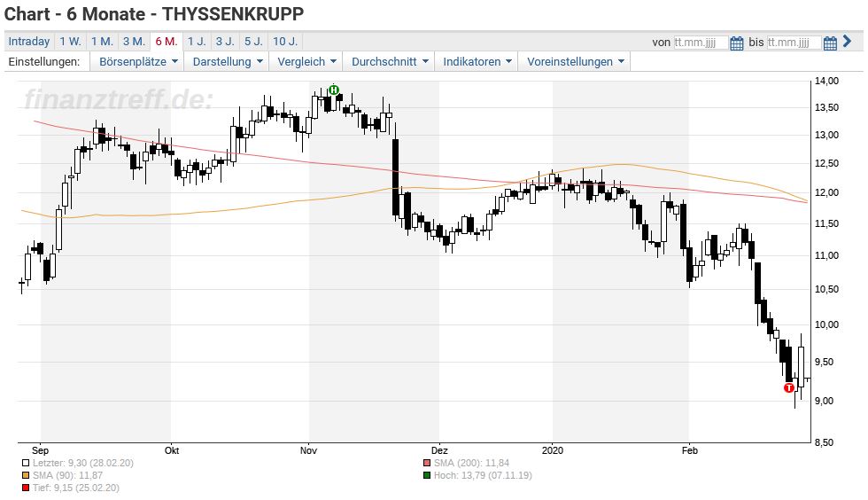Apply date range with arrow button
This screenshot has height=500, width=868.
pyautogui.click(x=847, y=41)
